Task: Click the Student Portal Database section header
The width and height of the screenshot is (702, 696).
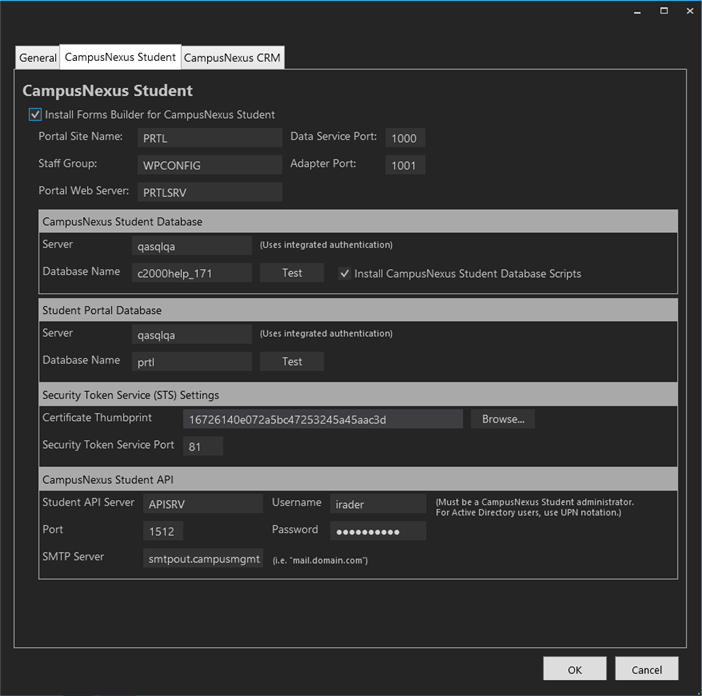Action: pos(358,310)
